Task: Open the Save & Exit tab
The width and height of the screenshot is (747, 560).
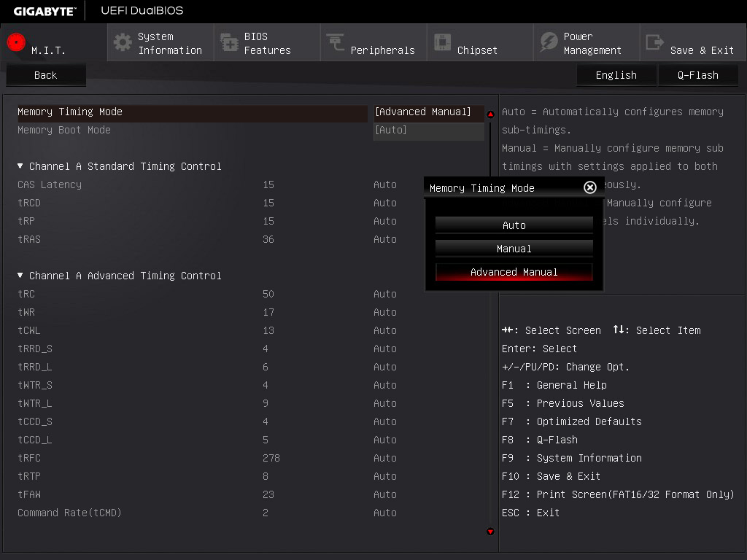Action: click(x=693, y=43)
